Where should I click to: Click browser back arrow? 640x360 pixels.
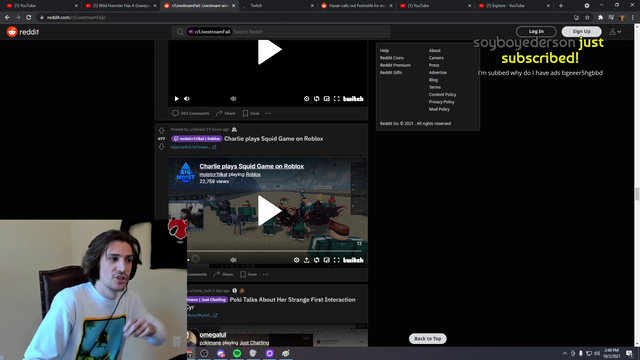click(7, 18)
